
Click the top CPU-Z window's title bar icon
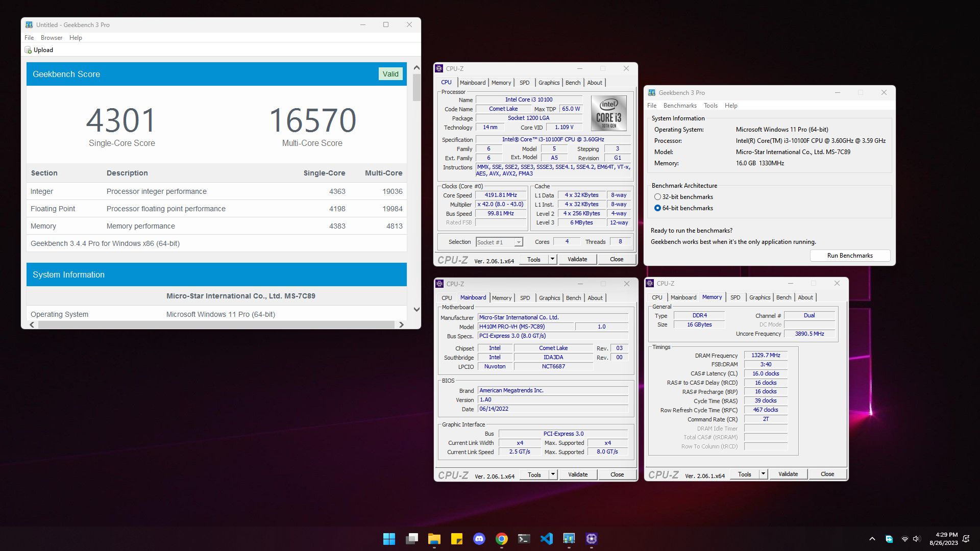click(439, 68)
